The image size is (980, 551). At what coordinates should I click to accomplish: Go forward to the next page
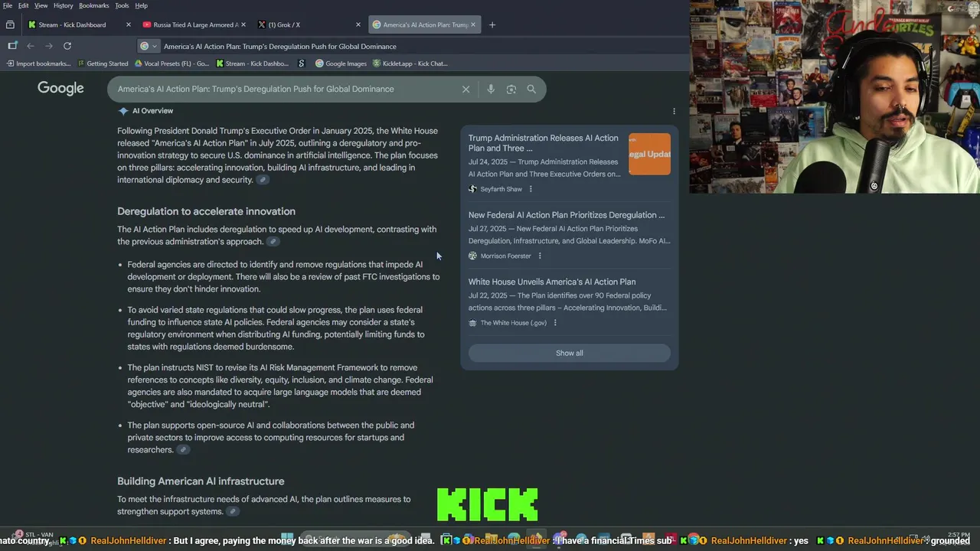tap(49, 46)
